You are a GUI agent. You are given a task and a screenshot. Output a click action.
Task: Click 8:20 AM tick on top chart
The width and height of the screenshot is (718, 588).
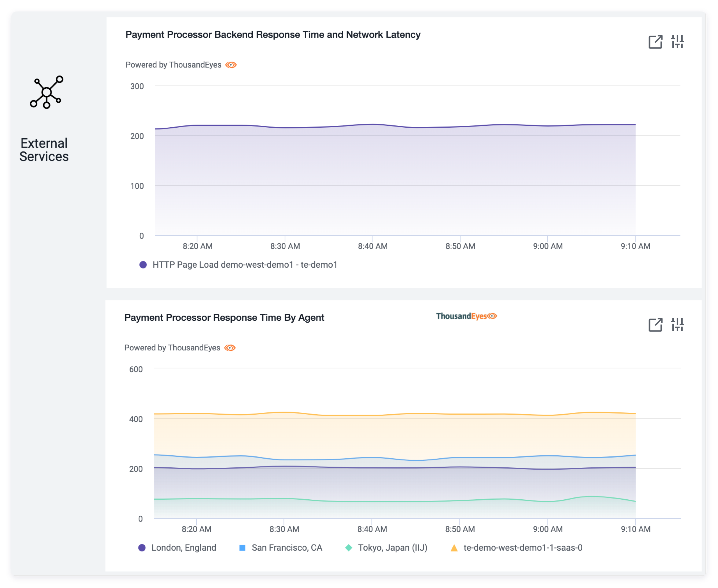(x=197, y=246)
